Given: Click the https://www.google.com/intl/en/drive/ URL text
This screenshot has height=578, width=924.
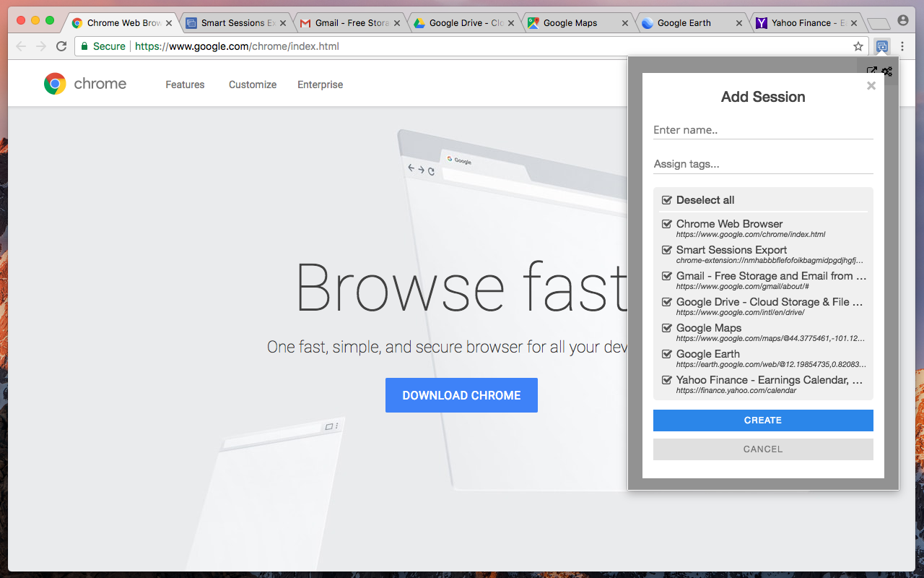Looking at the screenshot, I should (740, 313).
